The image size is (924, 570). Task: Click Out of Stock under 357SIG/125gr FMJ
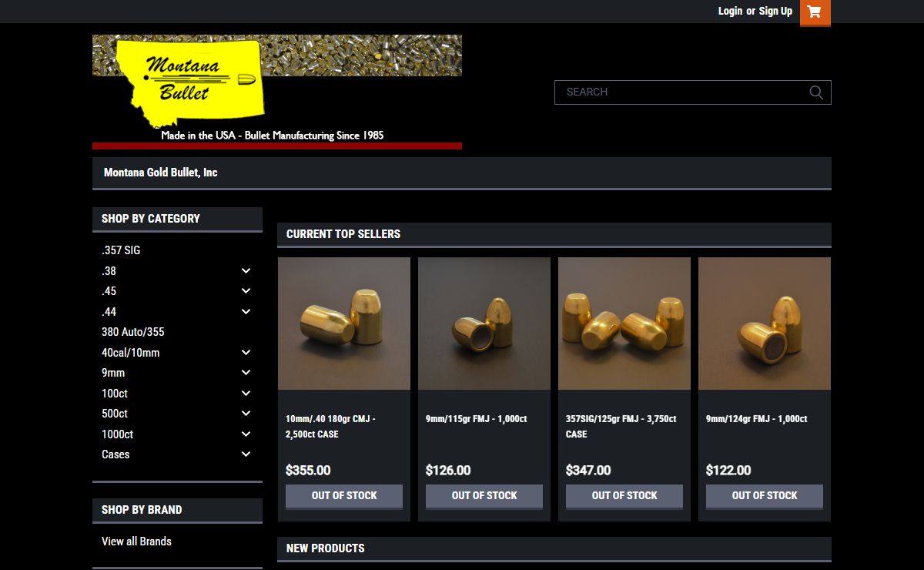(x=624, y=496)
